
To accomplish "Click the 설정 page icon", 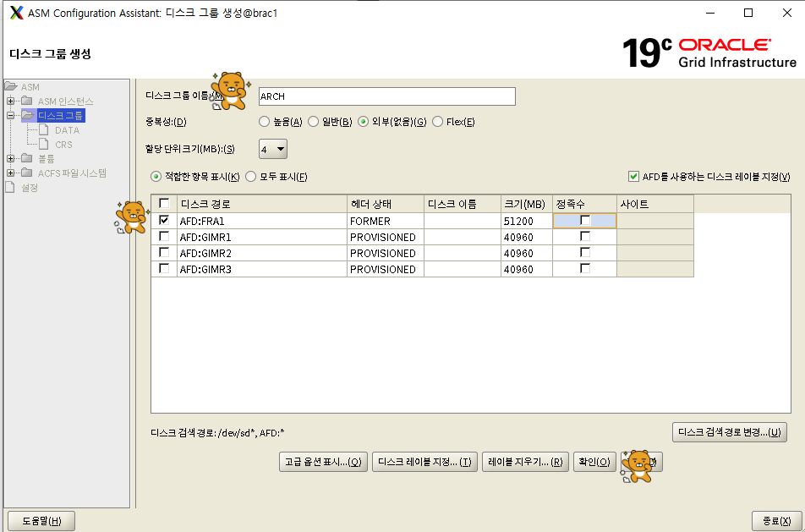I will pyautogui.click(x=10, y=187).
